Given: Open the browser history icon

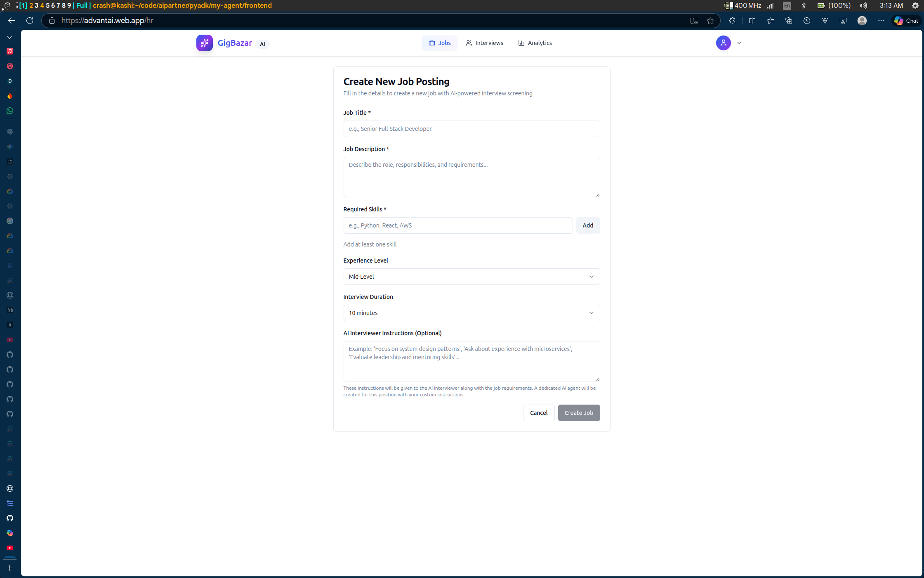Looking at the screenshot, I should point(807,21).
